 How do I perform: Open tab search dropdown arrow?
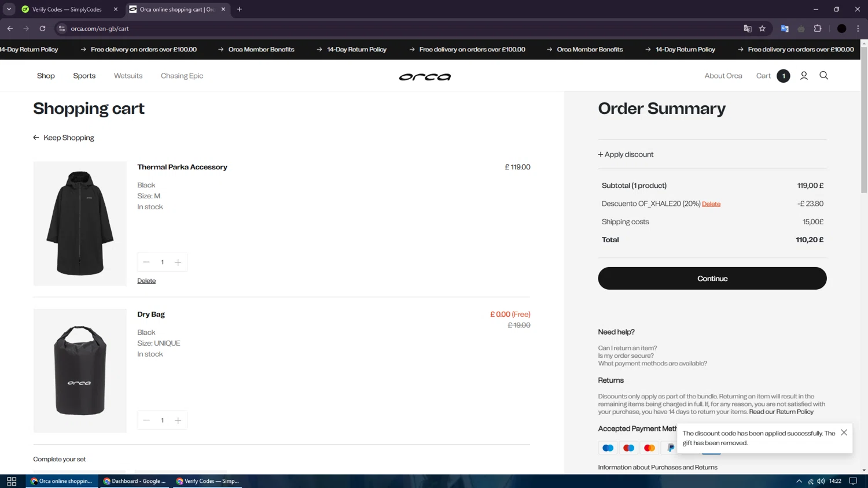tap(9, 9)
